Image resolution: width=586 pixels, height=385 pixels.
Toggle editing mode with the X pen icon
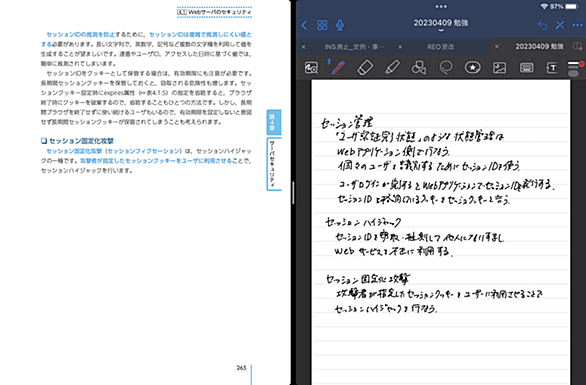[x=560, y=25]
